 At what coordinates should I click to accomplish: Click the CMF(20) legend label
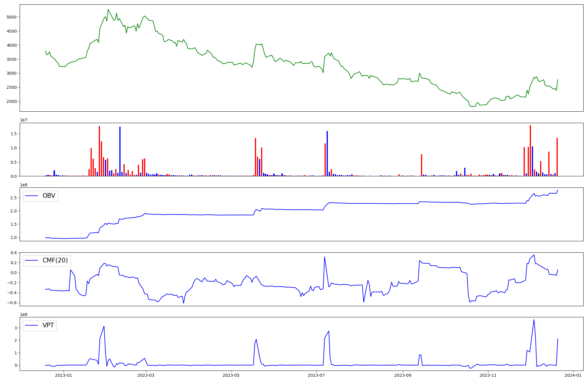55,260
